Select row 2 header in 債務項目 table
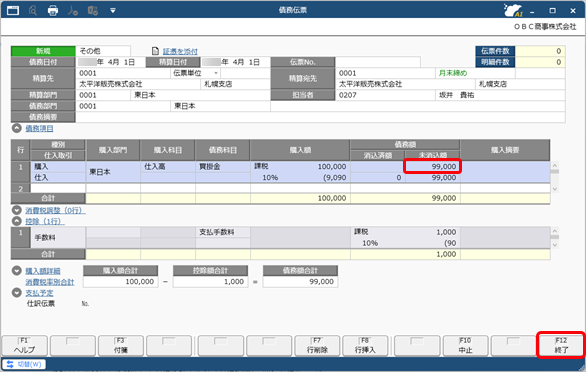Image resolution: width=586 pixels, height=372 pixels. tap(21, 188)
